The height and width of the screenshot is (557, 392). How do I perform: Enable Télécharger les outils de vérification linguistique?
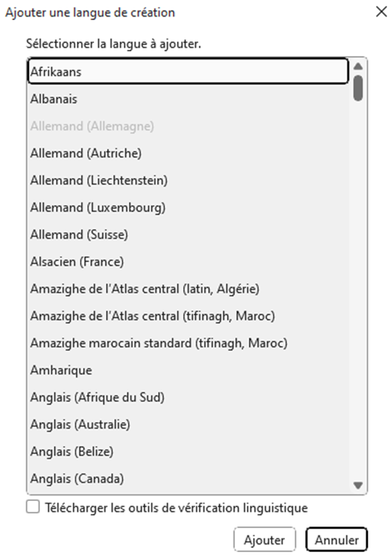(x=32, y=507)
